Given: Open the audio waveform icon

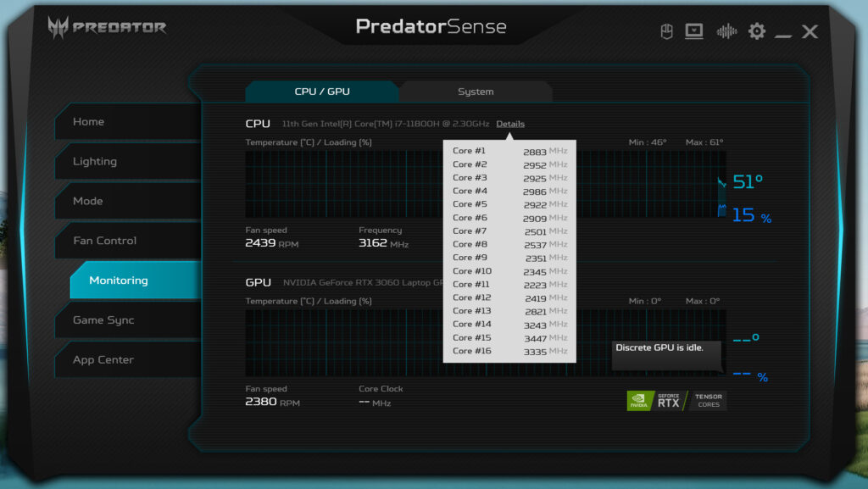Looking at the screenshot, I should 726,31.
